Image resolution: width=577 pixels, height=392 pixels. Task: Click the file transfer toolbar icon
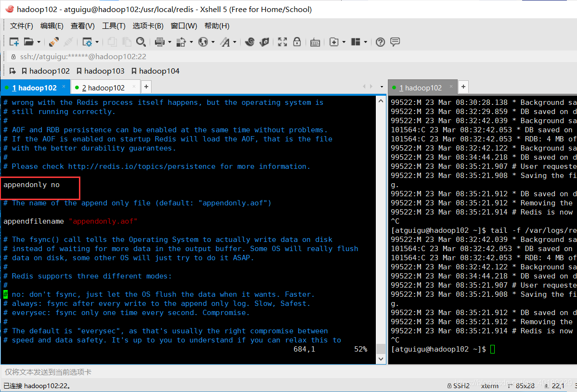181,42
